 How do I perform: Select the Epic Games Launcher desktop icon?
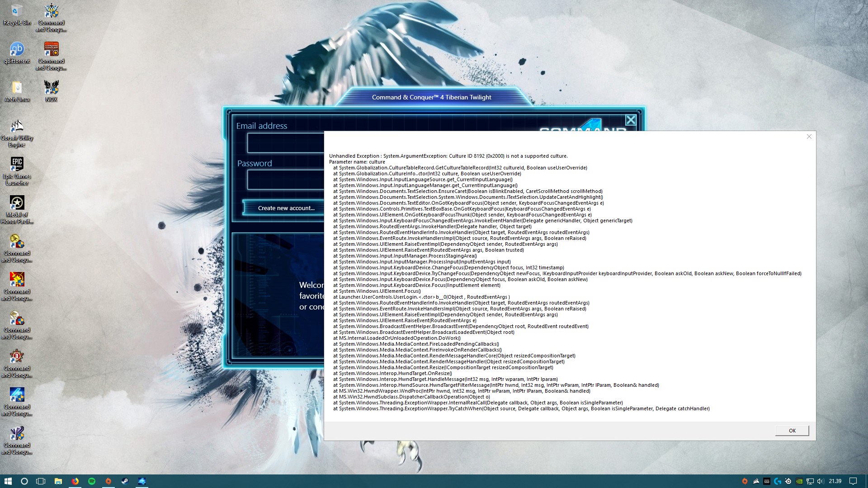17,170
